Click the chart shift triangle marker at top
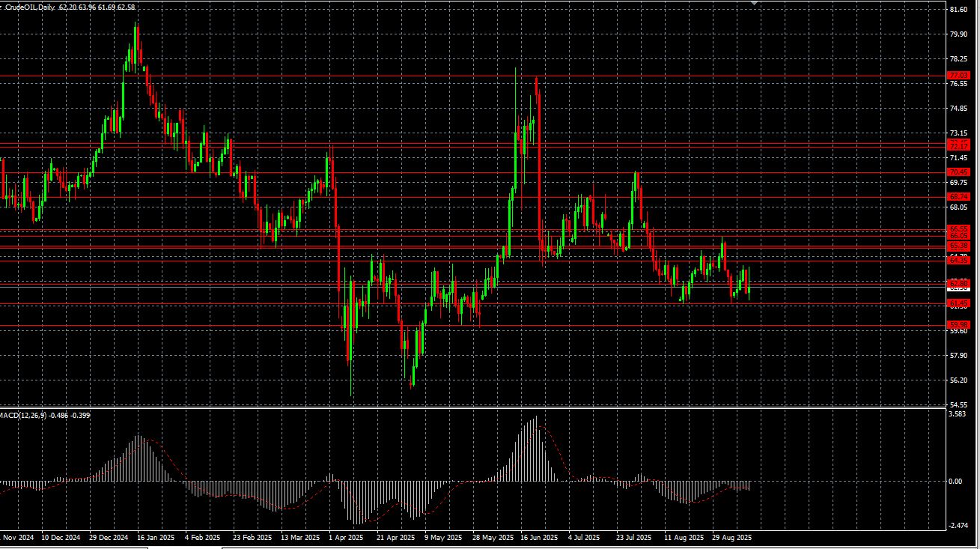Viewport: 980px width, 549px height. click(x=756, y=4)
